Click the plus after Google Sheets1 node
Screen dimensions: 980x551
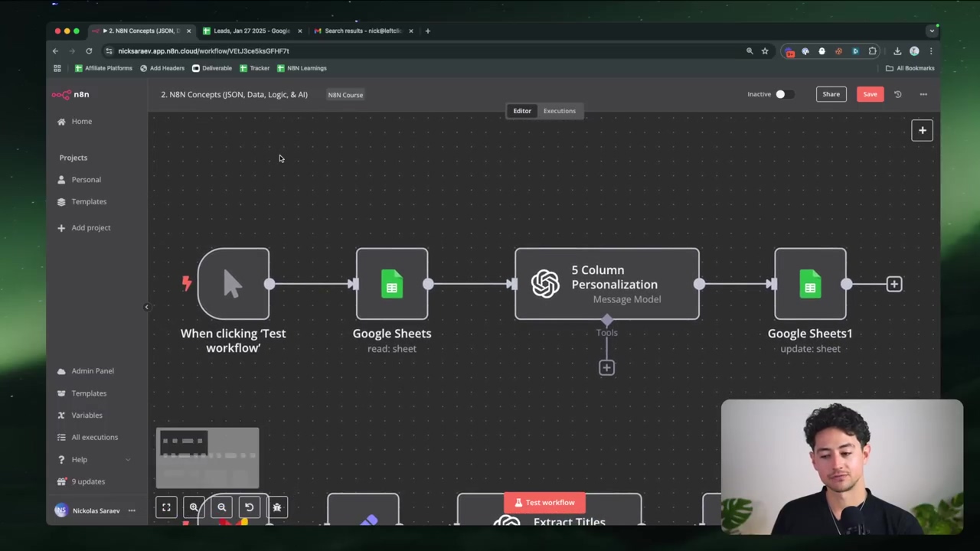point(893,284)
